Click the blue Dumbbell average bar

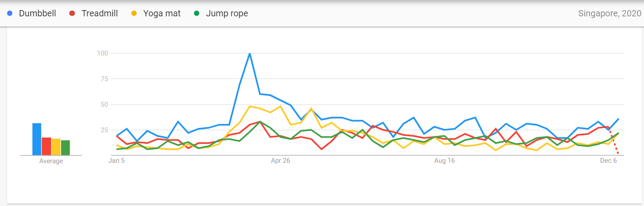[37, 139]
